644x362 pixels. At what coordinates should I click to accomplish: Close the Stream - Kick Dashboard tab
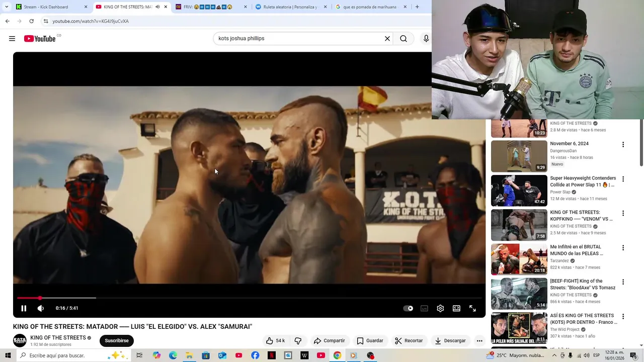pos(86,7)
